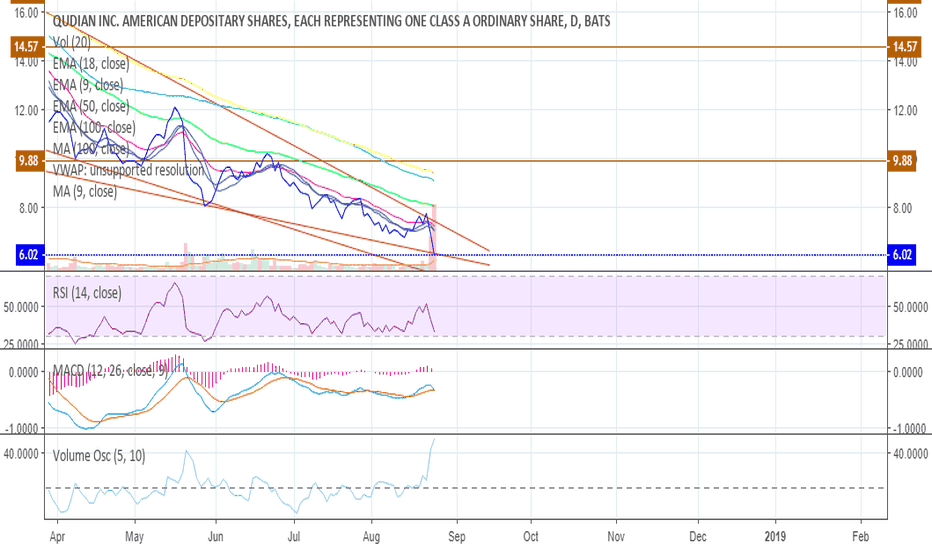This screenshot has width=932, height=550.
Task: Click the QUDIAN INC. chart title text
Action: coord(331,21)
